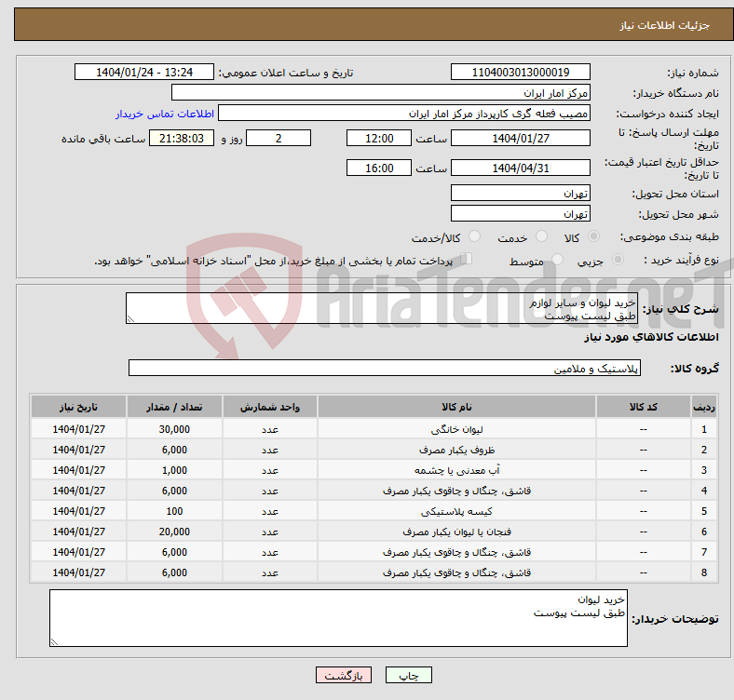Viewport: 734px width, 700px height.
Task: Click the resize handle of the description textarea
Action: [x=130, y=319]
